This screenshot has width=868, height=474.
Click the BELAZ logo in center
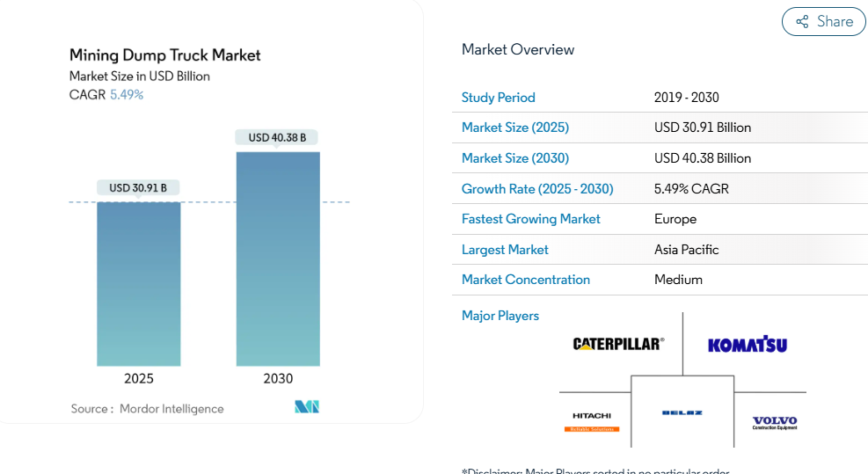coord(682,412)
